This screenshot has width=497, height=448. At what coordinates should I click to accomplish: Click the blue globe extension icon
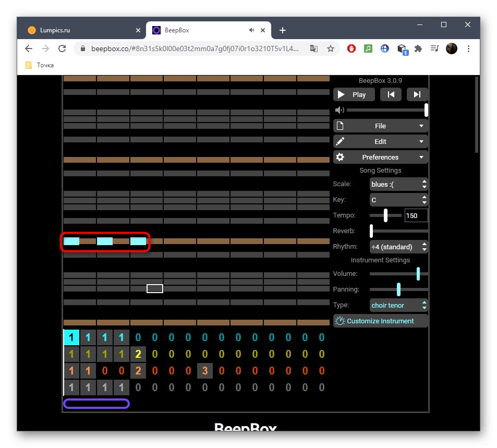385,49
